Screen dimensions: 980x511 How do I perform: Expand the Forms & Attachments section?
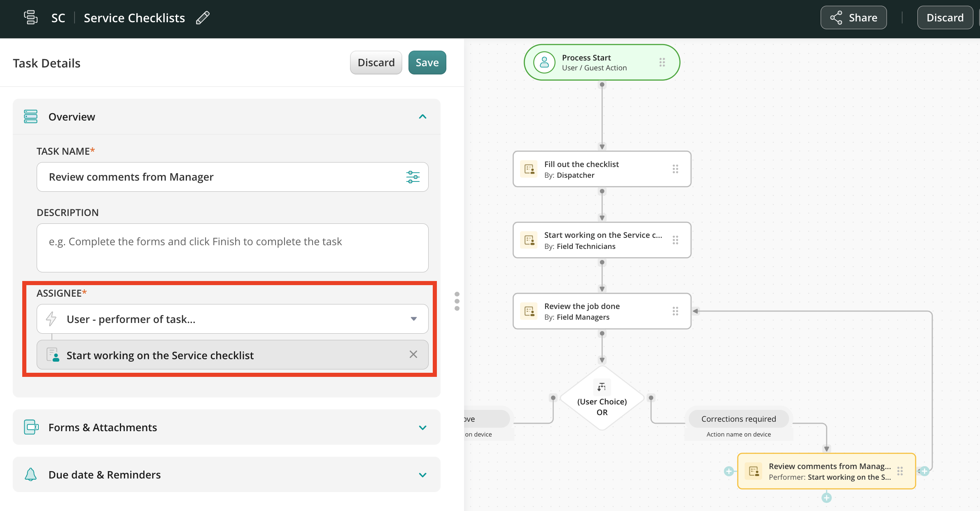point(422,427)
